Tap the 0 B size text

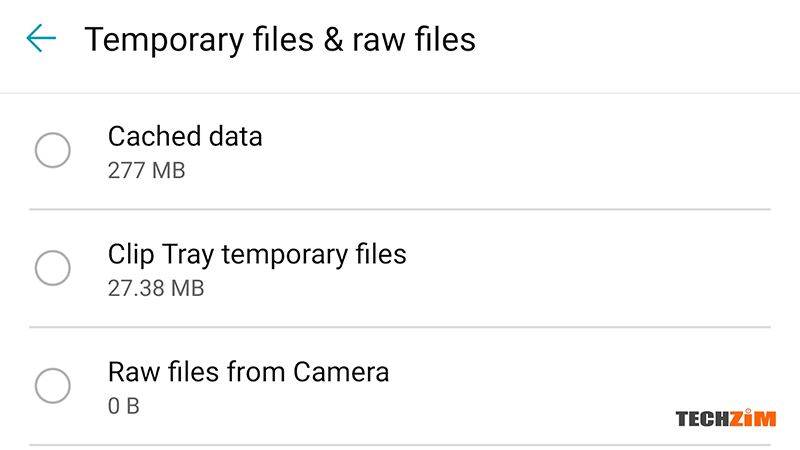click(123, 406)
